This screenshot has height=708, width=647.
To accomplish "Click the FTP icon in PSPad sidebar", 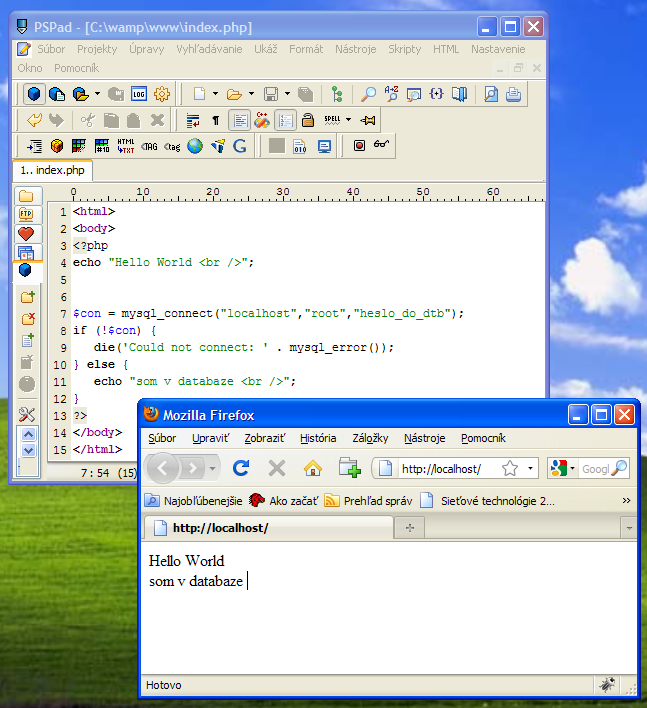I will (x=26, y=214).
